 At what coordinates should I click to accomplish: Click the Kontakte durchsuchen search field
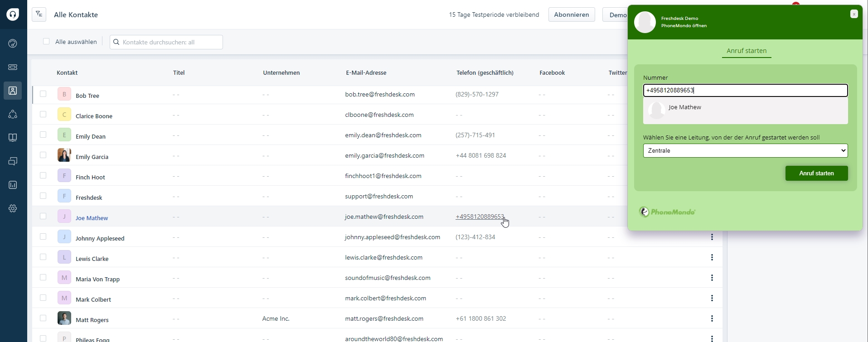pyautogui.click(x=171, y=42)
